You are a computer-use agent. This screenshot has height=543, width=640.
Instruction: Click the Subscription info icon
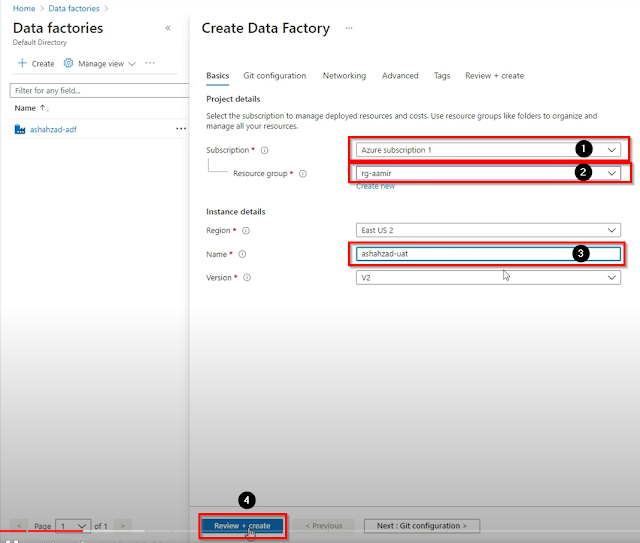tap(264, 150)
